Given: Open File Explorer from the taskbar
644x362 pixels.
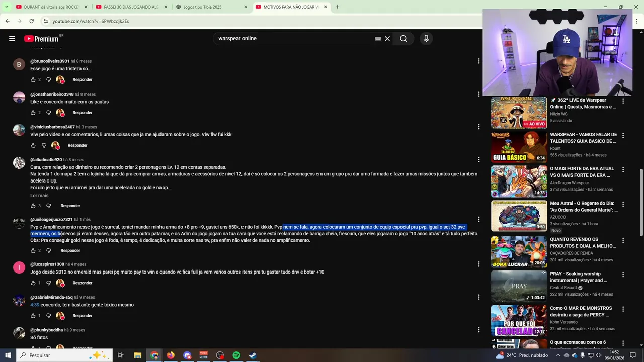Looking at the screenshot, I should point(137,355).
